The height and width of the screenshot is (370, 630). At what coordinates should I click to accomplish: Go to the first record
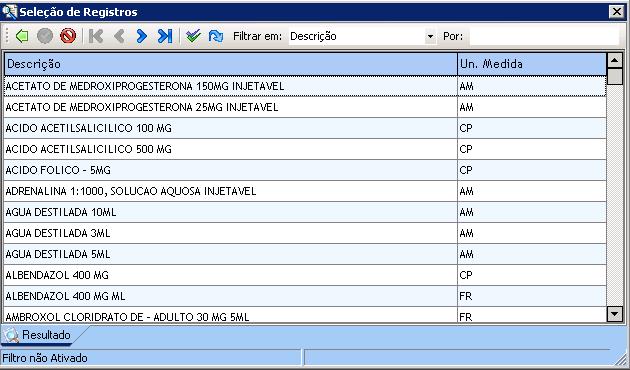(96, 36)
